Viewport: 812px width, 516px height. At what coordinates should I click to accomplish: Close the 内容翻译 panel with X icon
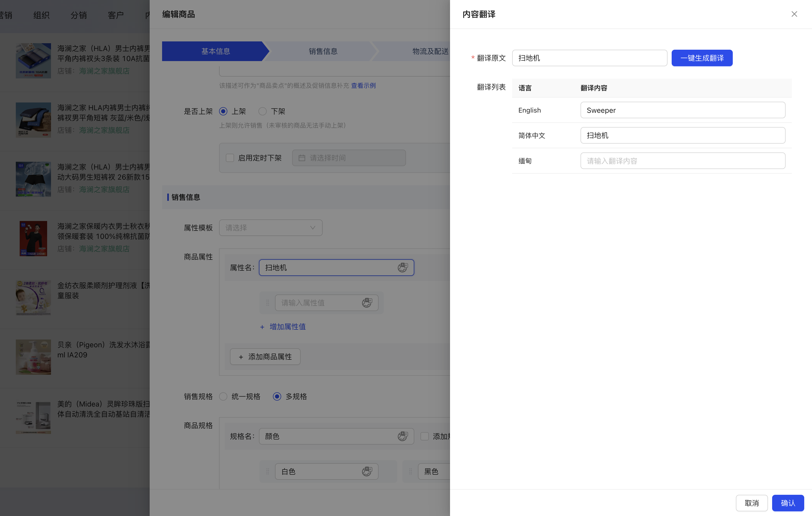pyautogui.click(x=794, y=14)
